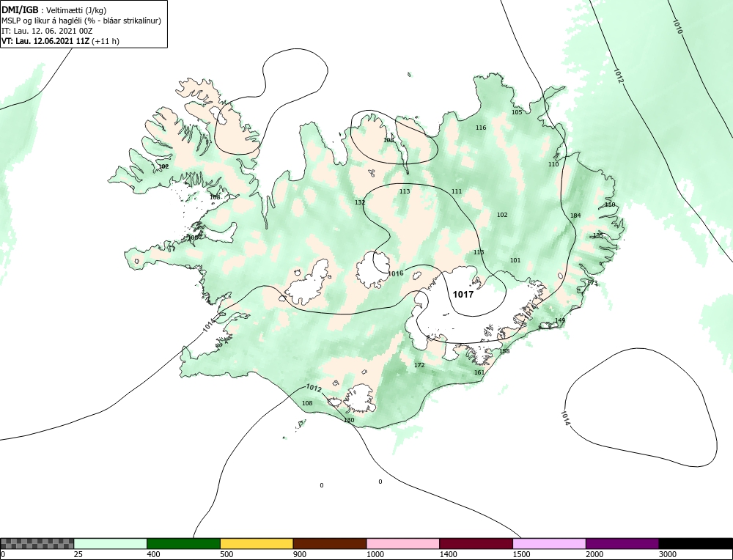Click the '132' value on the map

360,202
